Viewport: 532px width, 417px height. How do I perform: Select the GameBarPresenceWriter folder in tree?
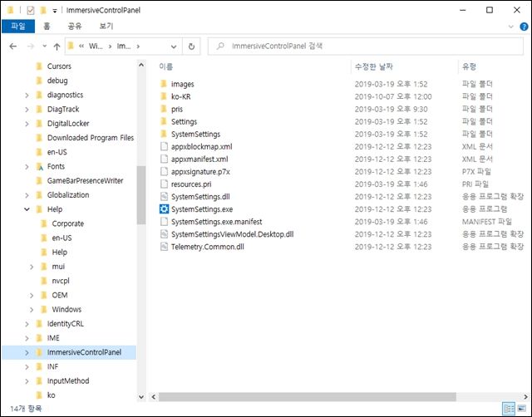click(x=85, y=181)
